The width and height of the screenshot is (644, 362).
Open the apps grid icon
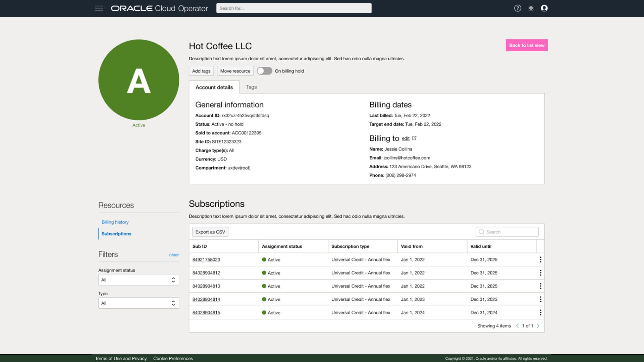tap(531, 8)
